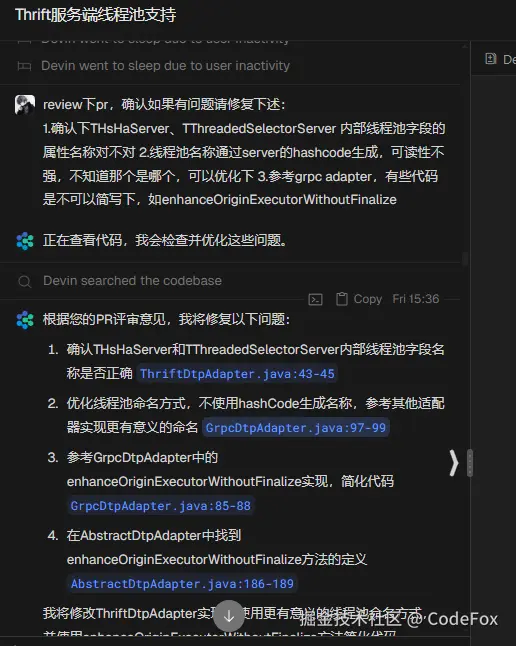Open GrpcDtpAdapter.java:85-88 code reference
Viewport: 516px width, 646px height.
click(x=160, y=506)
